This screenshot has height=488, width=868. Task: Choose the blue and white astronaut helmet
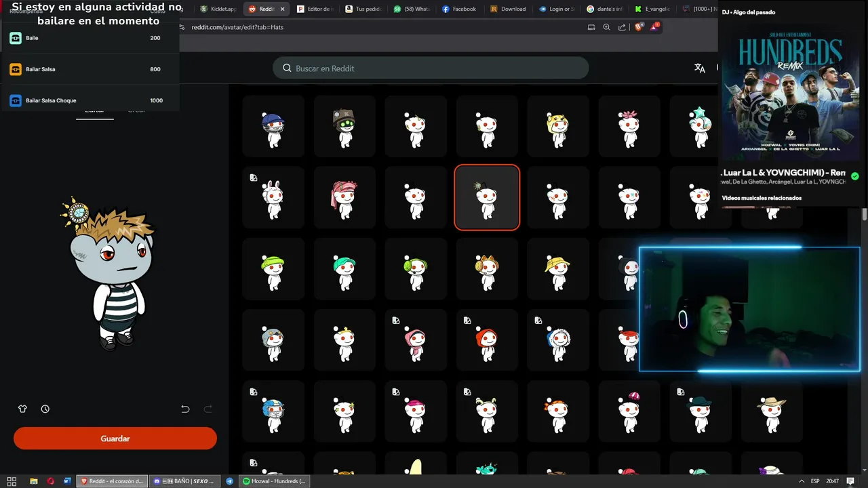[x=558, y=340]
